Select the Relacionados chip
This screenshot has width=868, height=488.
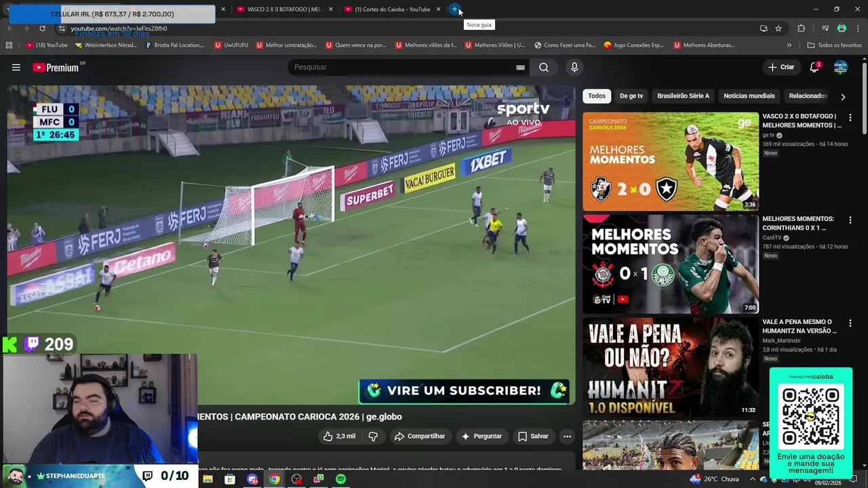point(808,96)
